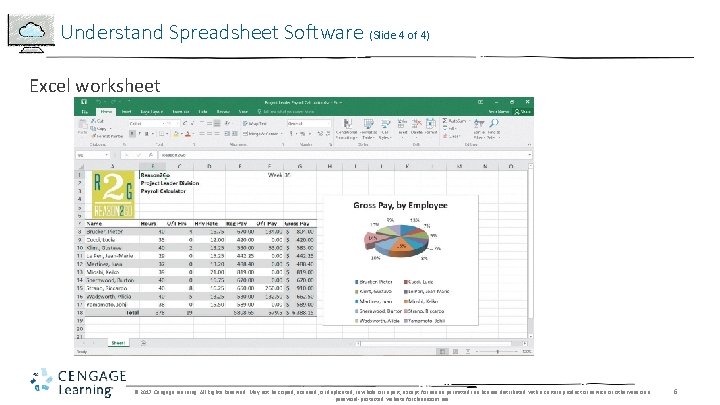Click the Fill Color paint bucket
720x405 pixels.
(175, 134)
